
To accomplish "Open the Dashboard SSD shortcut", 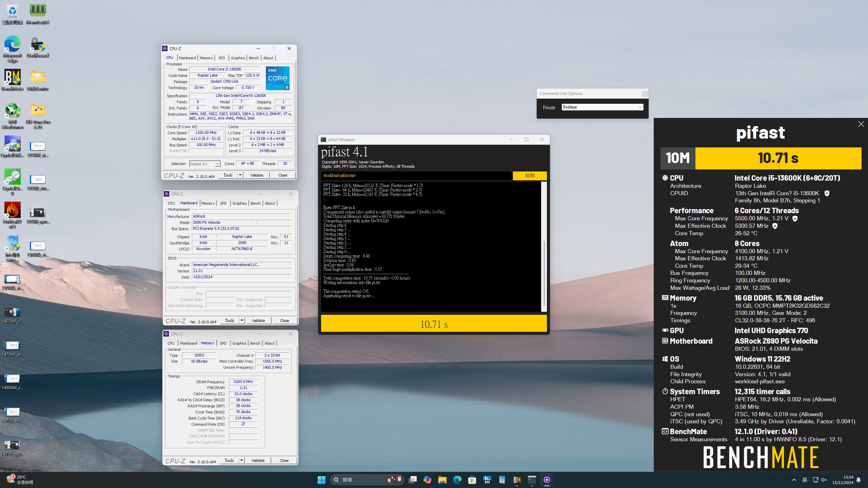I will (38, 47).
